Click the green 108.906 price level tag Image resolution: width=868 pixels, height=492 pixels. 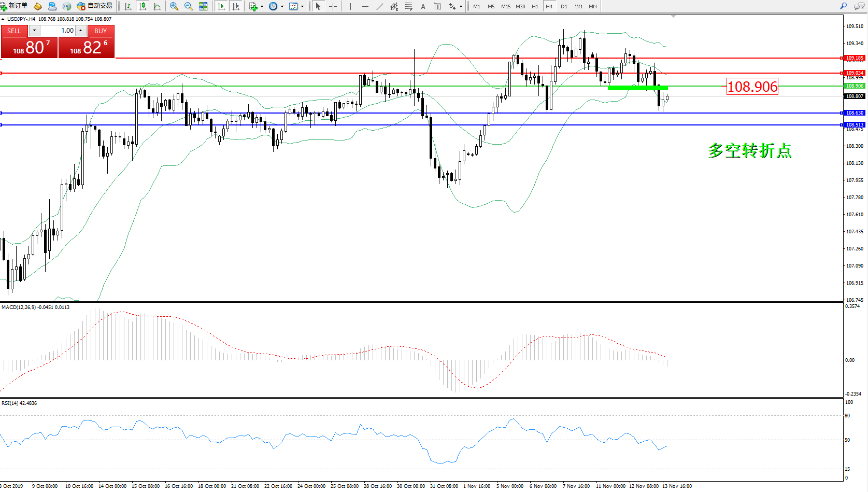[854, 86]
